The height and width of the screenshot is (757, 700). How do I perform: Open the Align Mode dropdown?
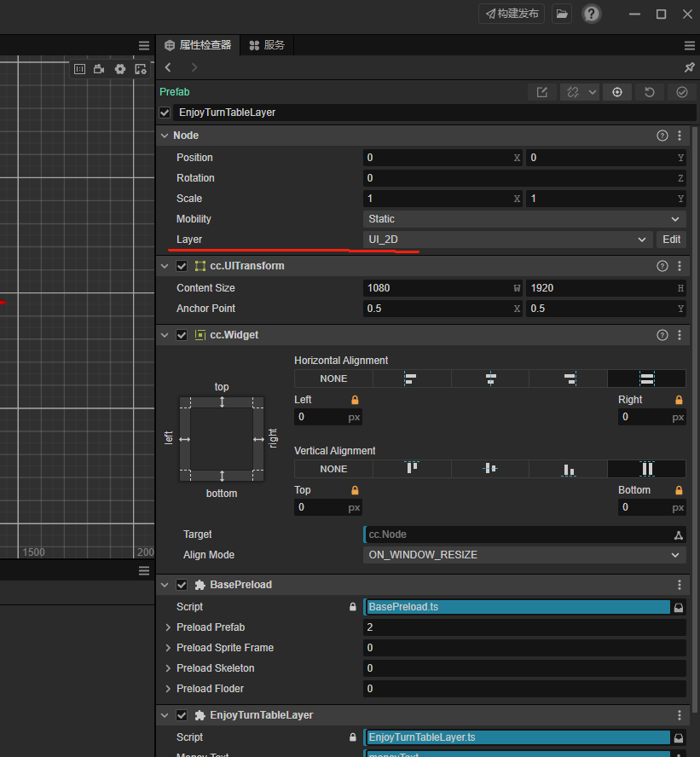pyautogui.click(x=524, y=555)
